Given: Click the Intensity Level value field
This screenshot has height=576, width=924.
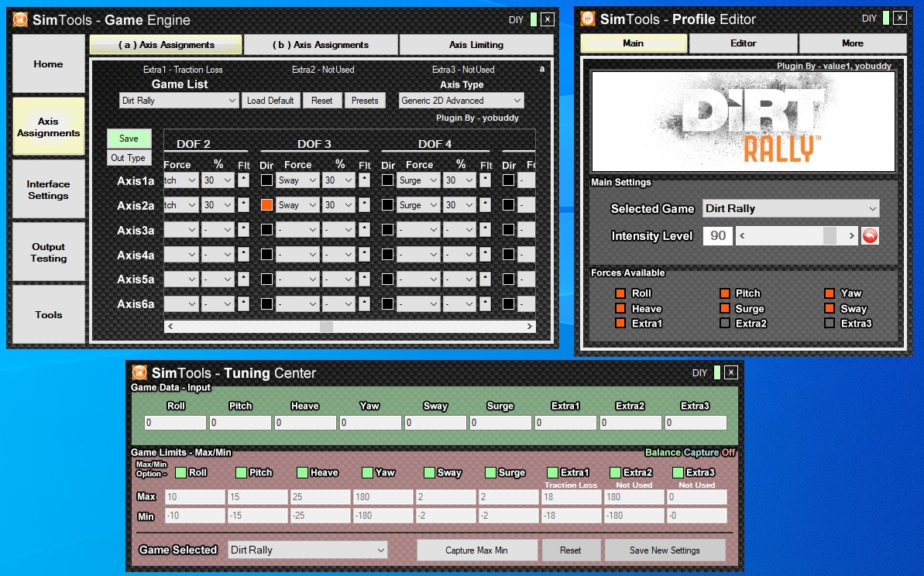Looking at the screenshot, I should [x=718, y=235].
